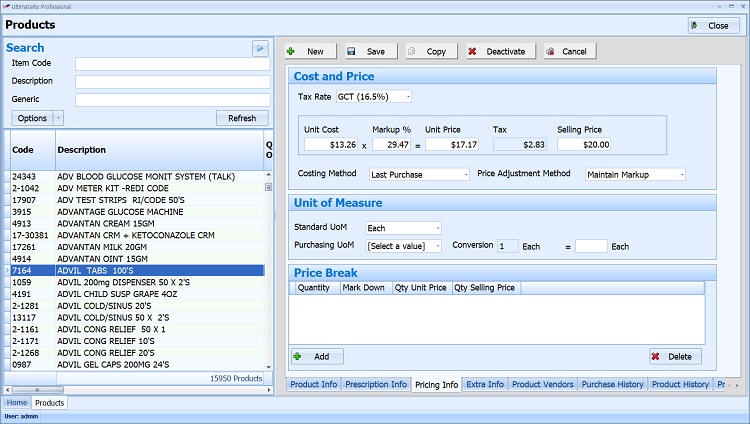Click the Unit Price field
This screenshot has height=424, width=750.
452,145
